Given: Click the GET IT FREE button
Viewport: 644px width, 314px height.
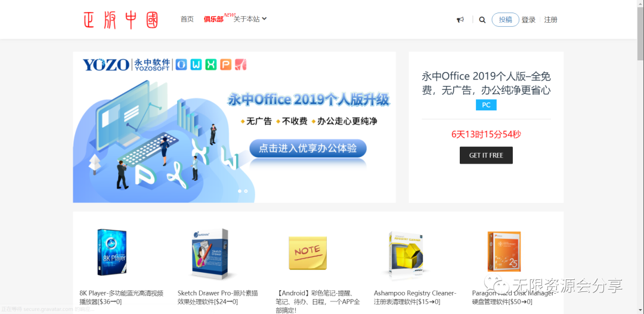Looking at the screenshot, I should pyautogui.click(x=487, y=155).
